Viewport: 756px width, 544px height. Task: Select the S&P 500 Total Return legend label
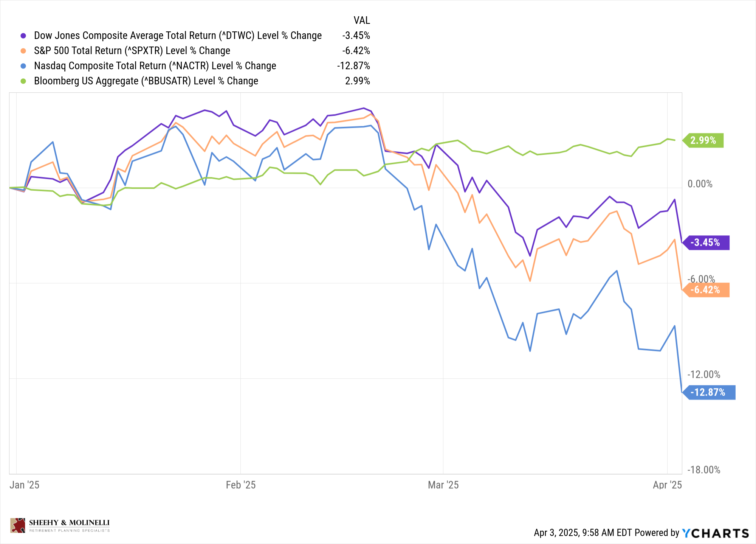[x=132, y=51]
